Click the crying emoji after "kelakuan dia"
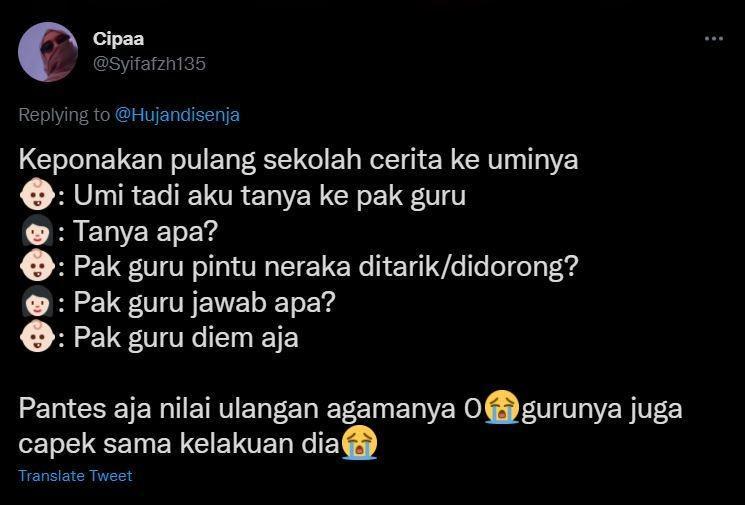Screen dimensions: 745x505 click(359, 443)
